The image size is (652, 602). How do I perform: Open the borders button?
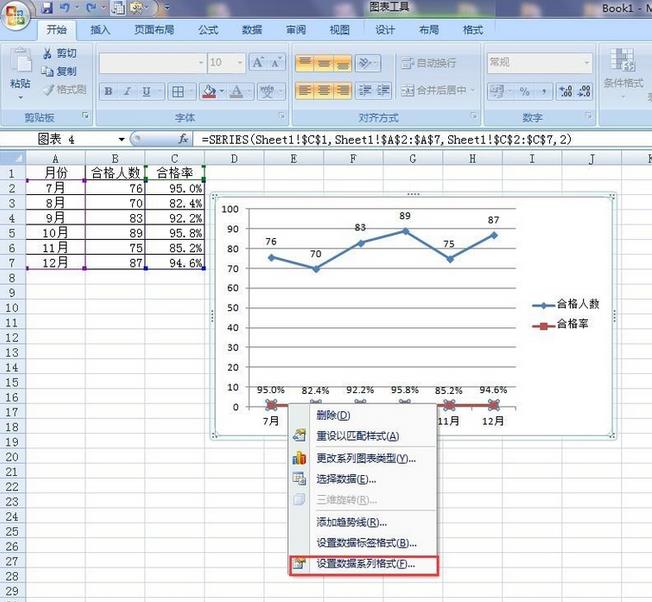[178, 91]
